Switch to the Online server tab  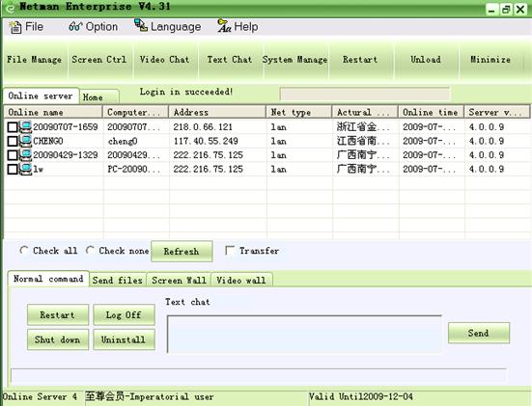[x=41, y=95]
